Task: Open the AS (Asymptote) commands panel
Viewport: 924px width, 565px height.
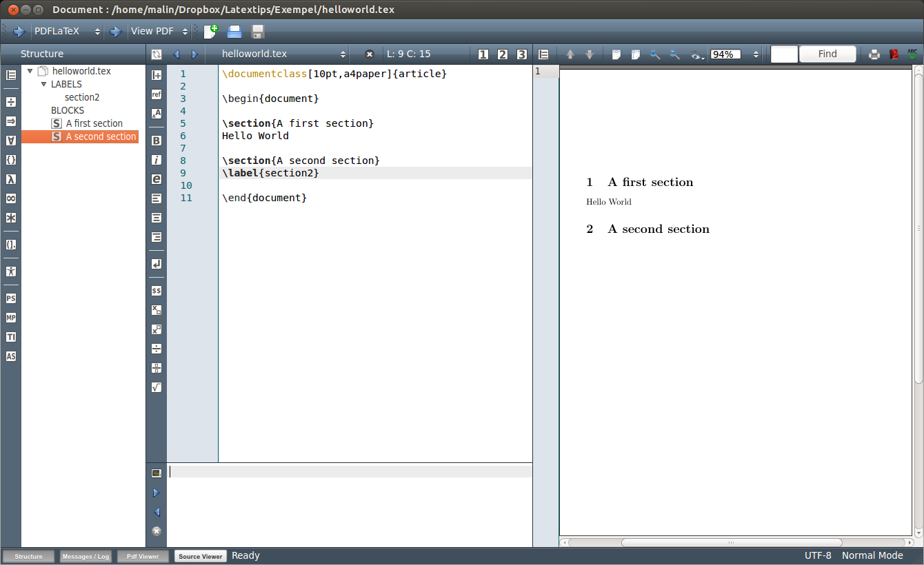Action: 11,356
